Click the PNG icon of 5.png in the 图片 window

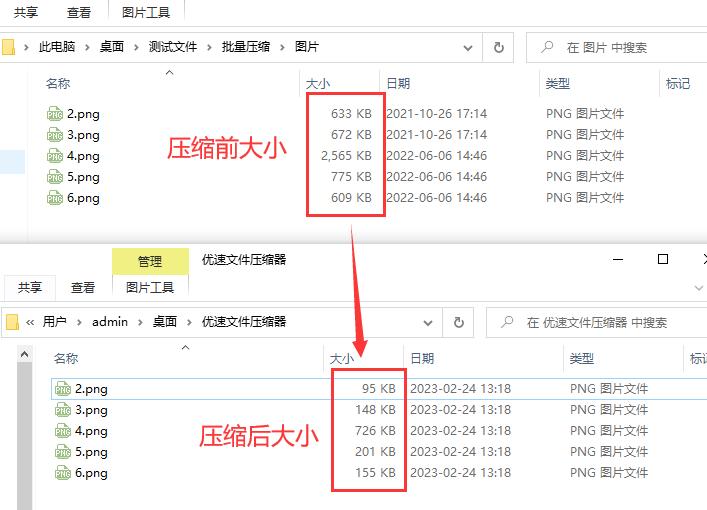(55, 177)
